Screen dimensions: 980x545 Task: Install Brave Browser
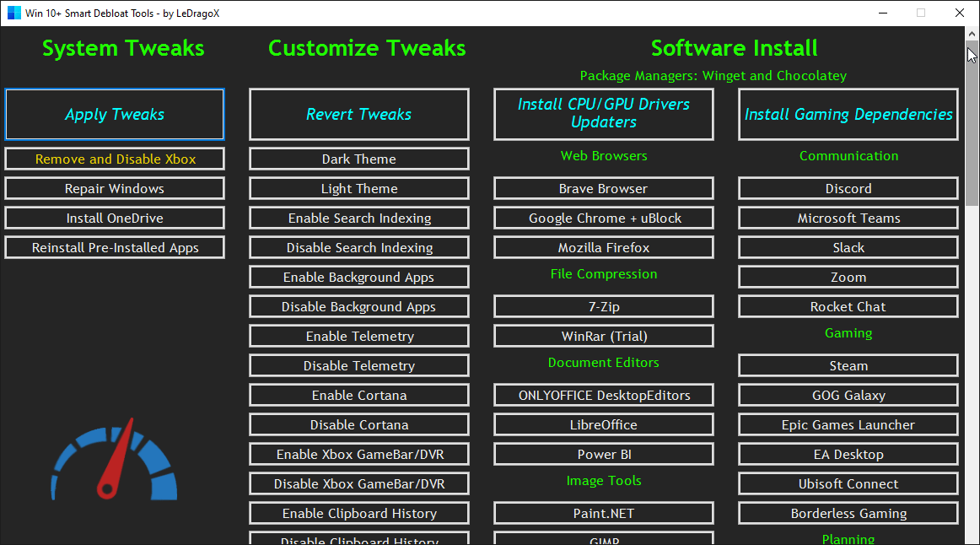604,188
